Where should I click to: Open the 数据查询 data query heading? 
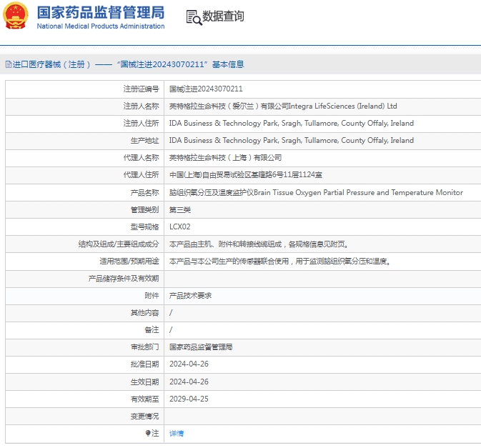click(x=223, y=16)
